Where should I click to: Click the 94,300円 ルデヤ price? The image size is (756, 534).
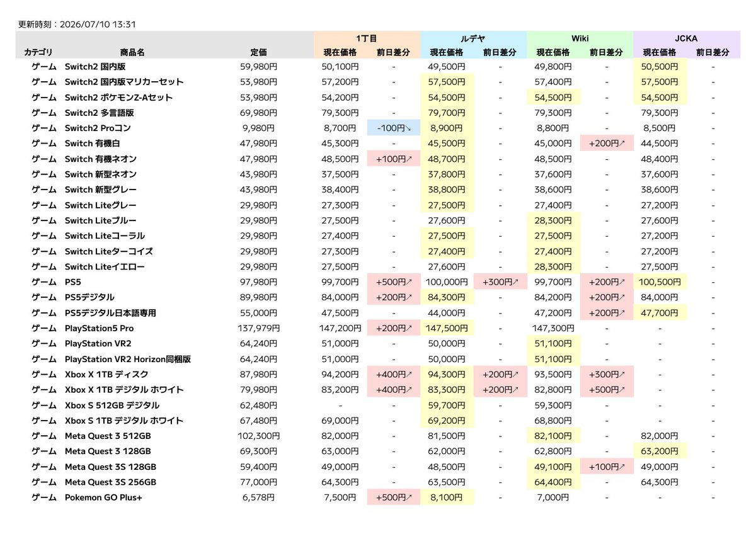447,375
